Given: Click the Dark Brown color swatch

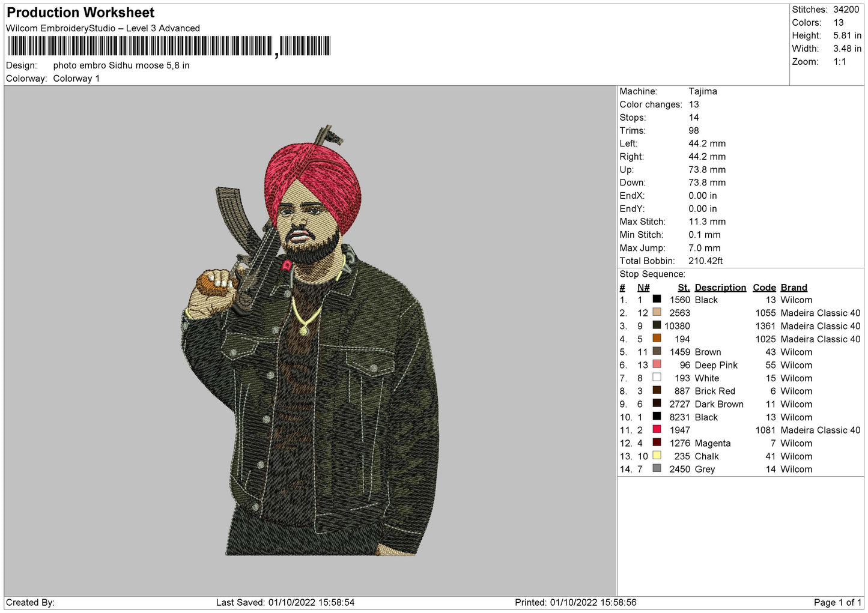Looking at the screenshot, I should pos(657,403).
